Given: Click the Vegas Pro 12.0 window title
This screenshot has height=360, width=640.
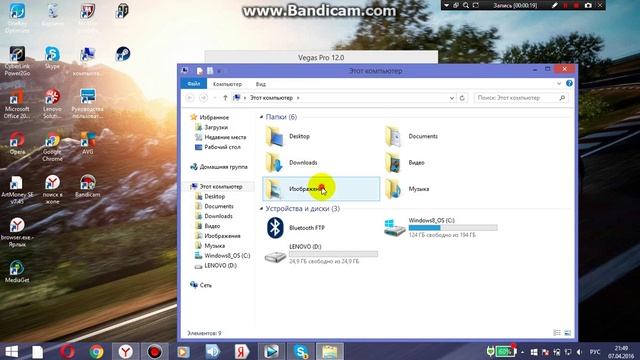Looking at the screenshot, I should point(321,58).
